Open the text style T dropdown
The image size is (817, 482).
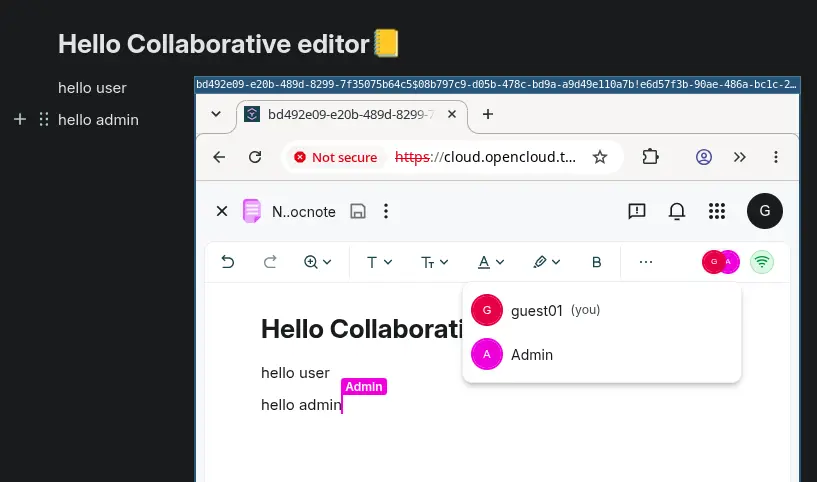click(379, 262)
